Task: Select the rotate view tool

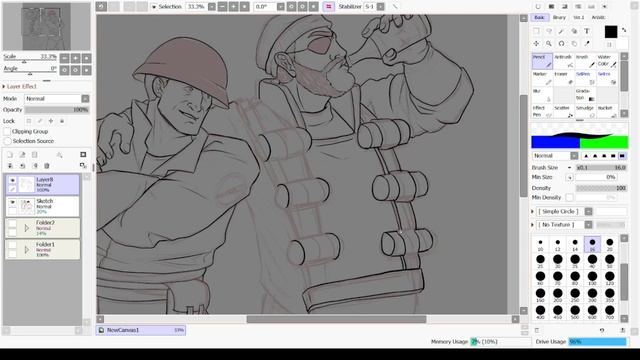Action: tap(562, 43)
